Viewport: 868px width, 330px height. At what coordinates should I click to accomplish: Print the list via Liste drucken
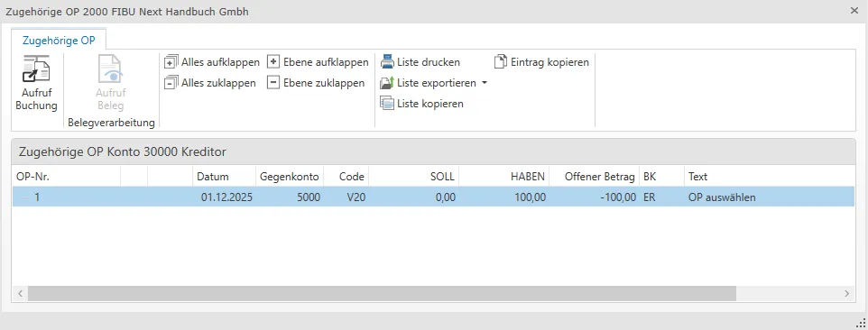coord(420,62)
